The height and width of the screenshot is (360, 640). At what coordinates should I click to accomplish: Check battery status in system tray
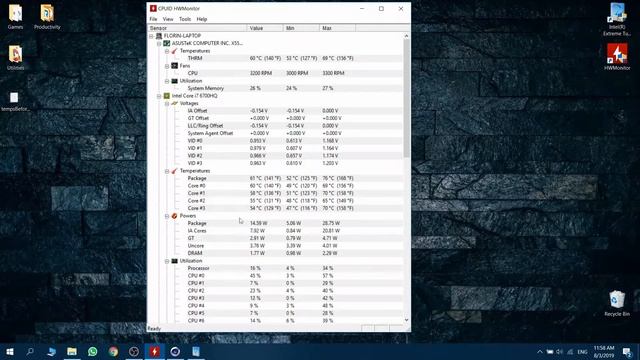click(550, 352)
